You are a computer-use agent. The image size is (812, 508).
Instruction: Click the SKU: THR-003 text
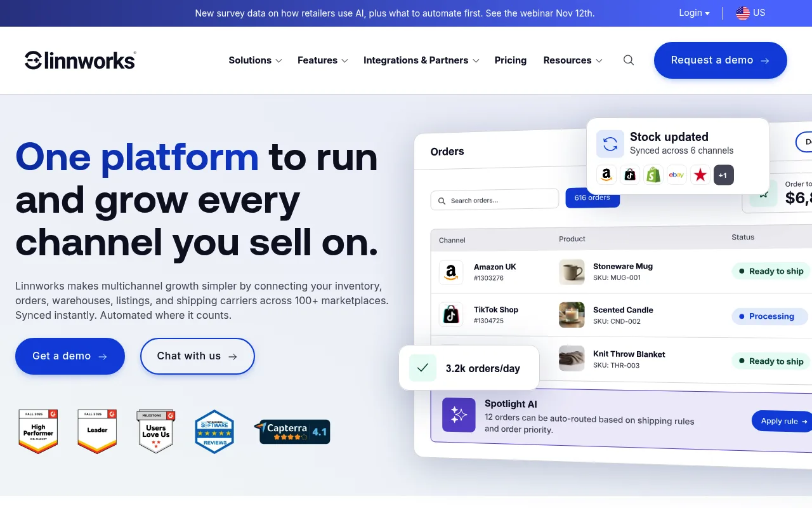[616, 365]
